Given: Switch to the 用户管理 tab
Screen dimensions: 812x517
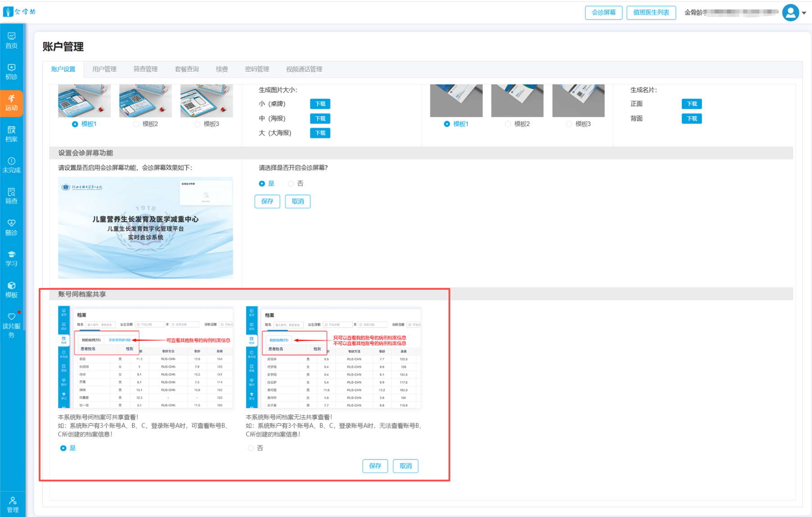Looking at the screenshot, I should (104, 69).
